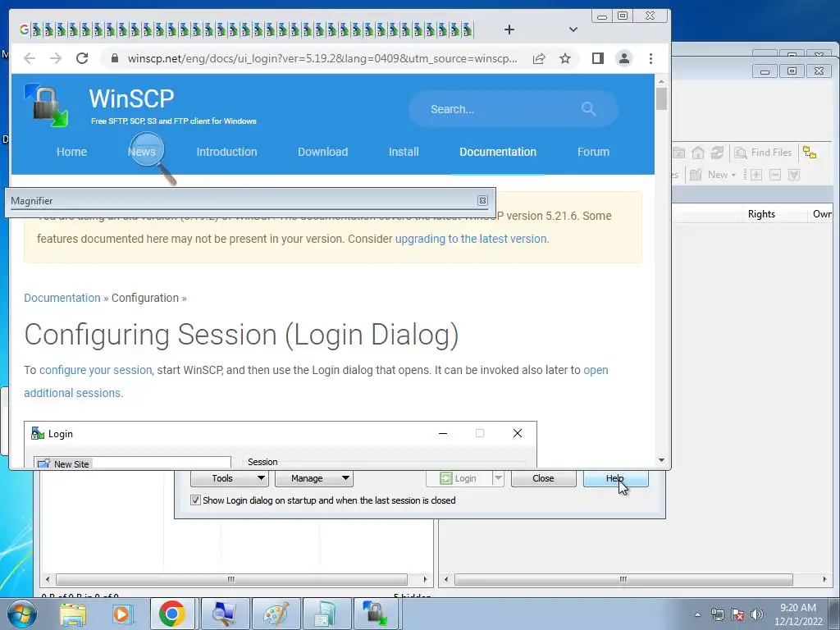Expand the Login button's dropdown arrow
Image resolution: width=840 pixels, height=630 pixels.
(498, 478)
